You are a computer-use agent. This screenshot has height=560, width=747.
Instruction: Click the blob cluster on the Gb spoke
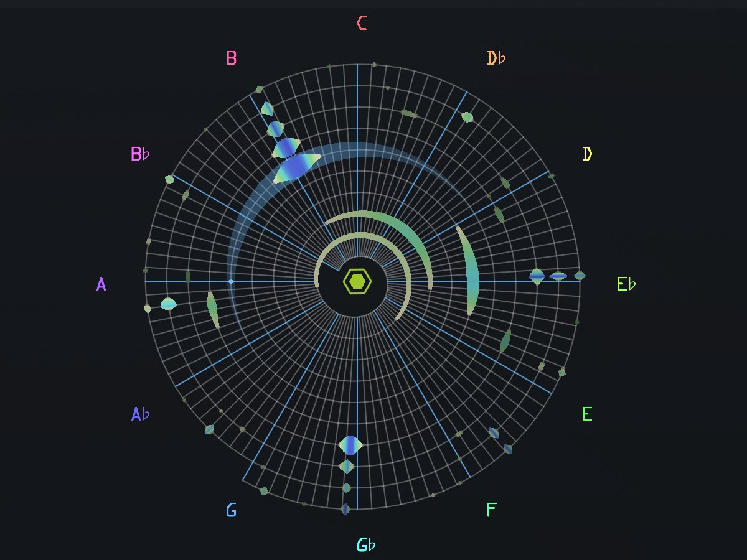pos(350,446)
